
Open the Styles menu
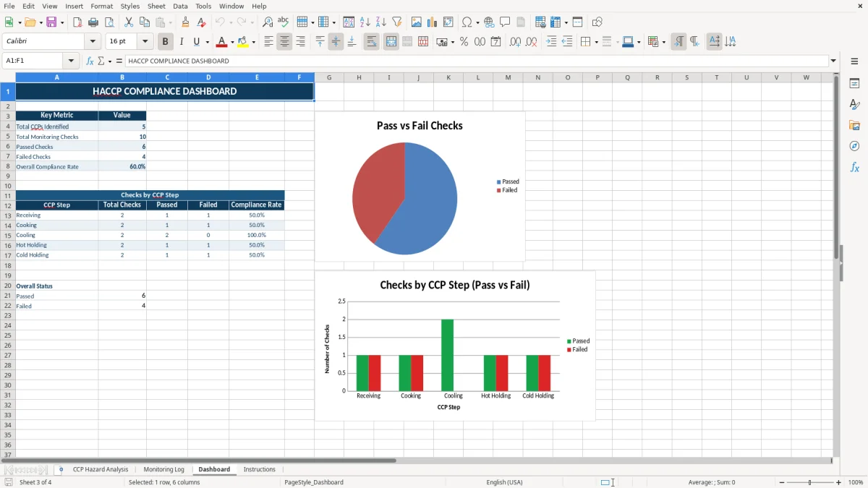(130, 6)
